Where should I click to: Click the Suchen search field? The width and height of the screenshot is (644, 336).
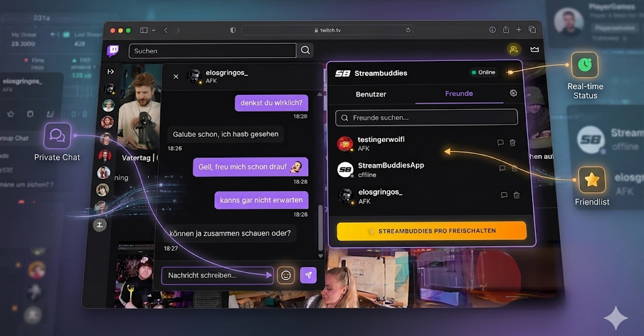(213, 51)
